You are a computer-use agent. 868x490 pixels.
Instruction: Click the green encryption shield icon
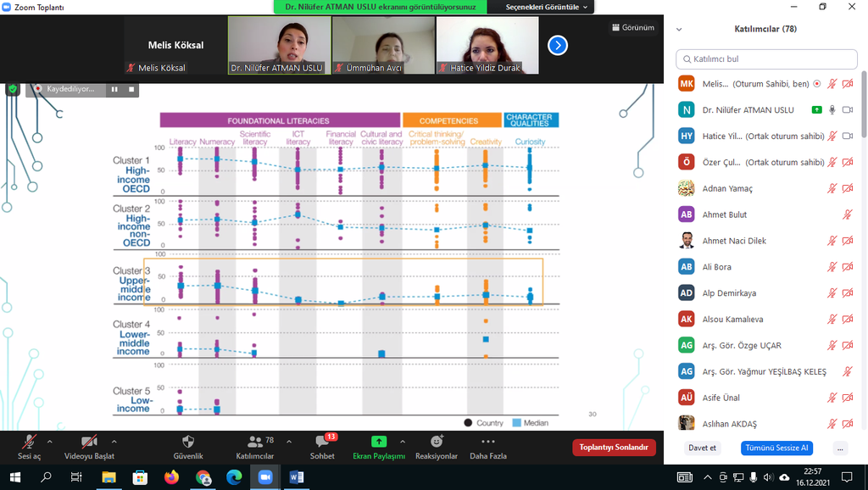[x=13, y=88]
